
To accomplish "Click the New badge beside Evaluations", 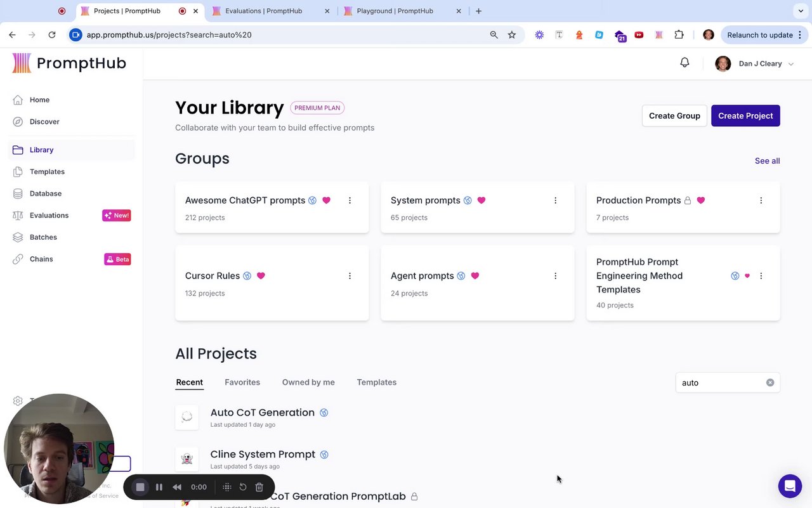I will click(x=116, y=216).
